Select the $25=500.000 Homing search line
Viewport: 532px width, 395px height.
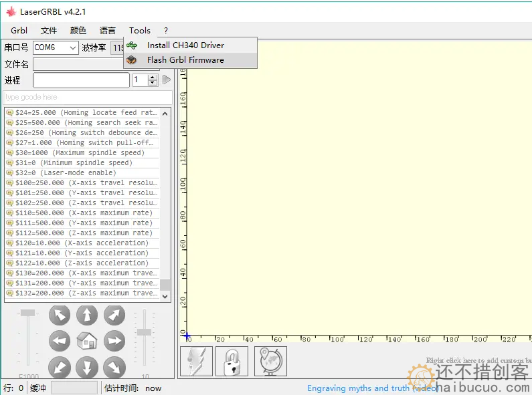[82, 122]
